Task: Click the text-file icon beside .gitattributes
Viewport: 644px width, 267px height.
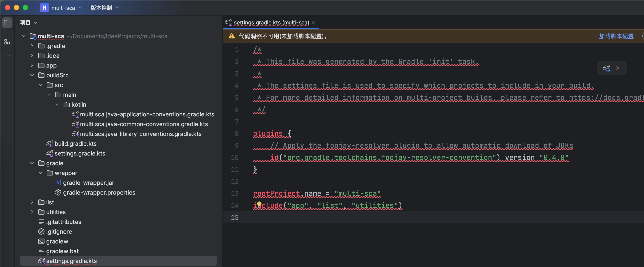Action: [41, 222]
